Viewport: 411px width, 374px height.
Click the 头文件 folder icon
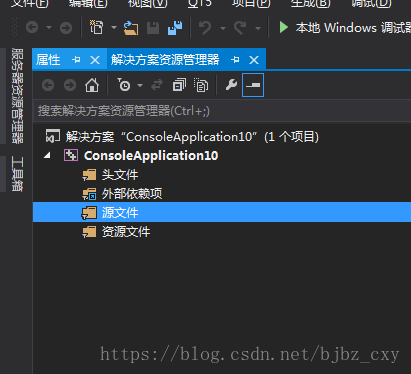pyautogui.click(x=89, y=175)
